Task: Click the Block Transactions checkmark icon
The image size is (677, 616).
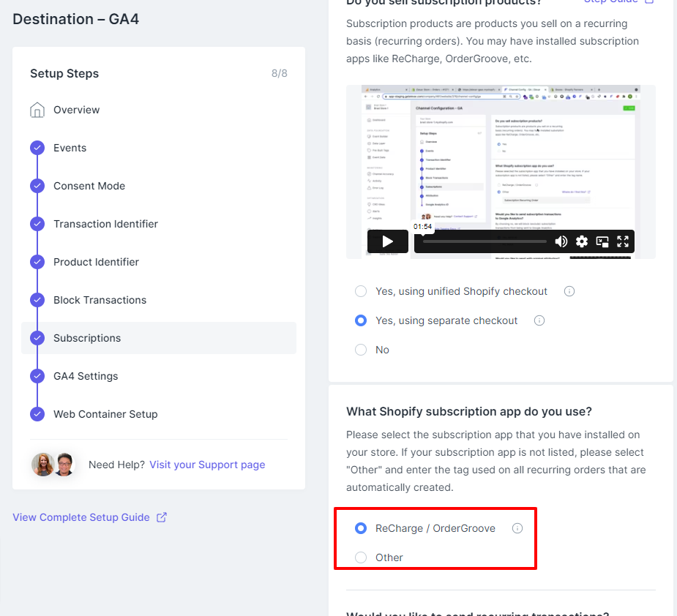Action: pos(37,300)
